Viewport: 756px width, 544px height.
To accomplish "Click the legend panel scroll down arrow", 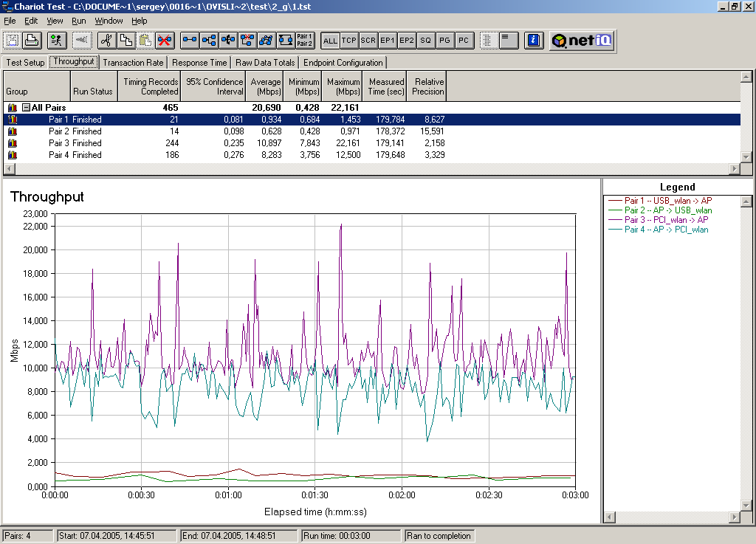I will [746, 505].
